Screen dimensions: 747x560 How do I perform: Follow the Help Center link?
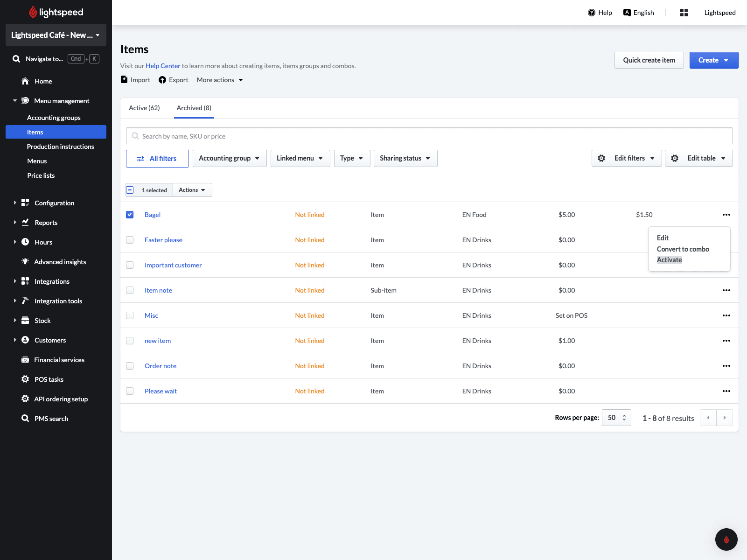pyautogui.click(x=163, y=66)
